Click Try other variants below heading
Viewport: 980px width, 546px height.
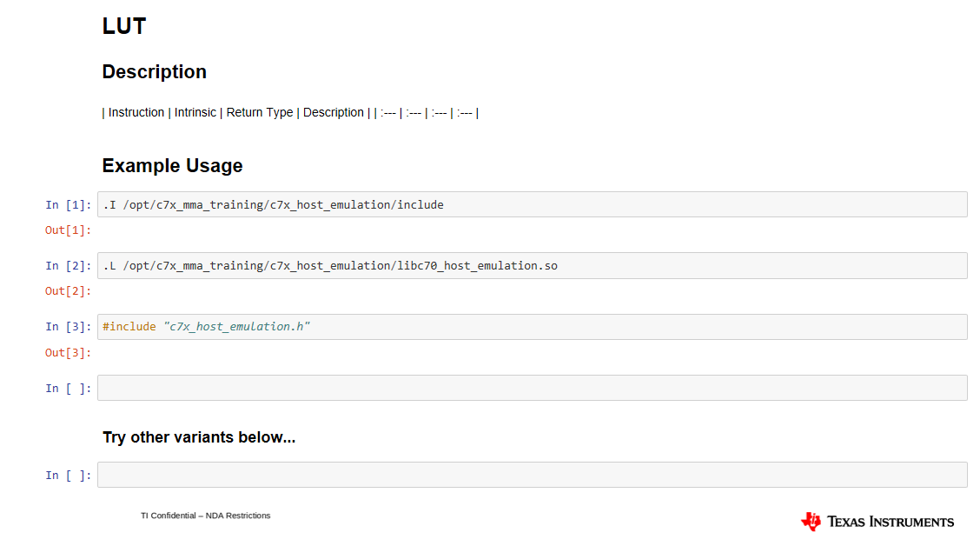199,437
